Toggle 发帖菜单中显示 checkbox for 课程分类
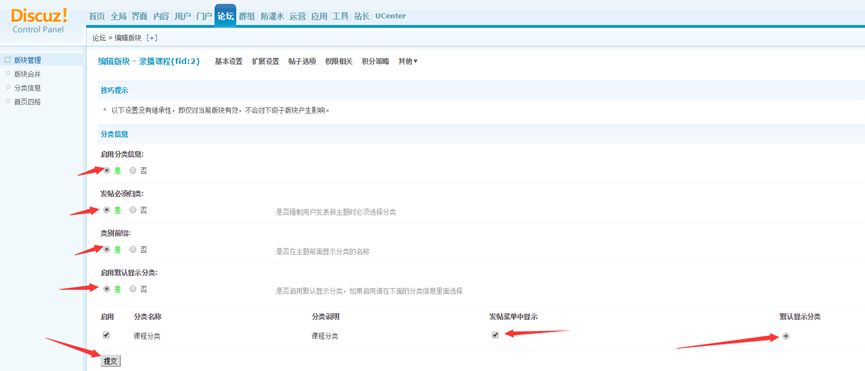This screenshot has height=371, width=865. pyautogui.click(x=495, y=335)
